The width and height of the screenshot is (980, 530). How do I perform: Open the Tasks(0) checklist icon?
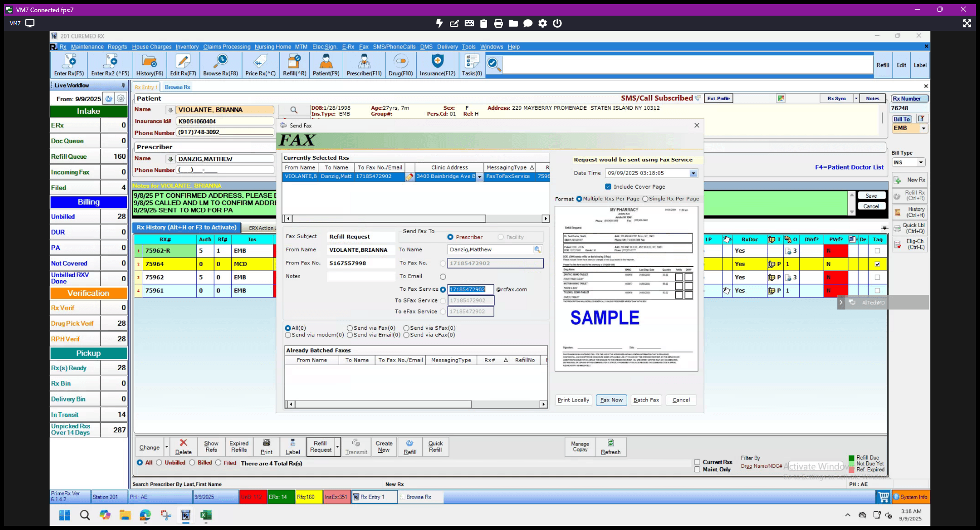pos(472,62)
